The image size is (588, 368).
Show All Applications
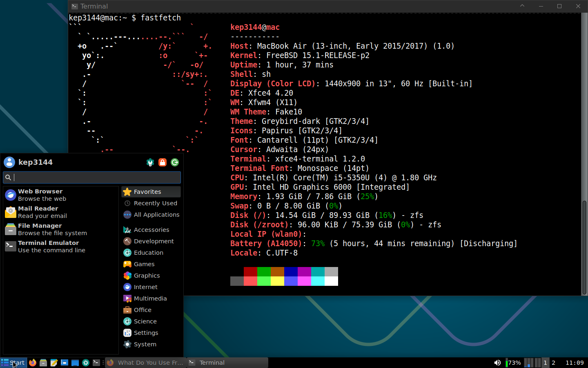151,215
